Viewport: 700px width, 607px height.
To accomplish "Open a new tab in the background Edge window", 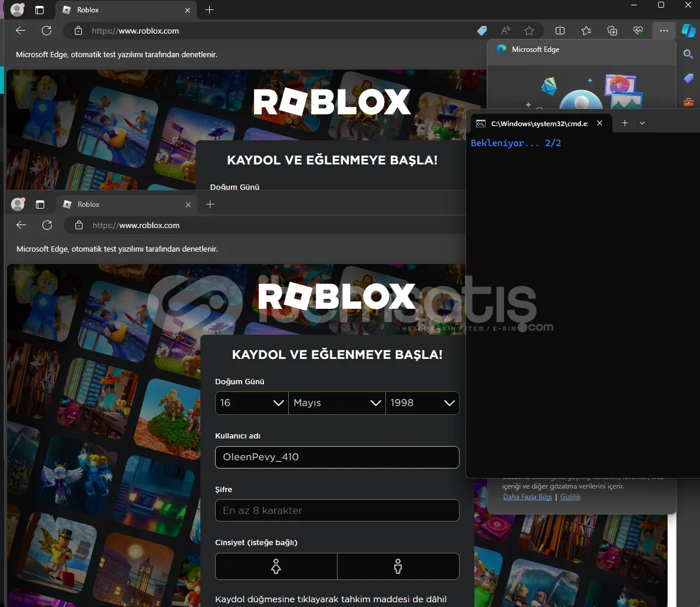I will [x=209, y=10].
